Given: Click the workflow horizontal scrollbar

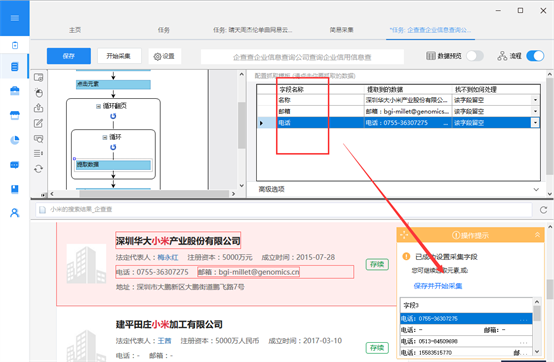Looking at the screenshot, I should coord(154,194).
